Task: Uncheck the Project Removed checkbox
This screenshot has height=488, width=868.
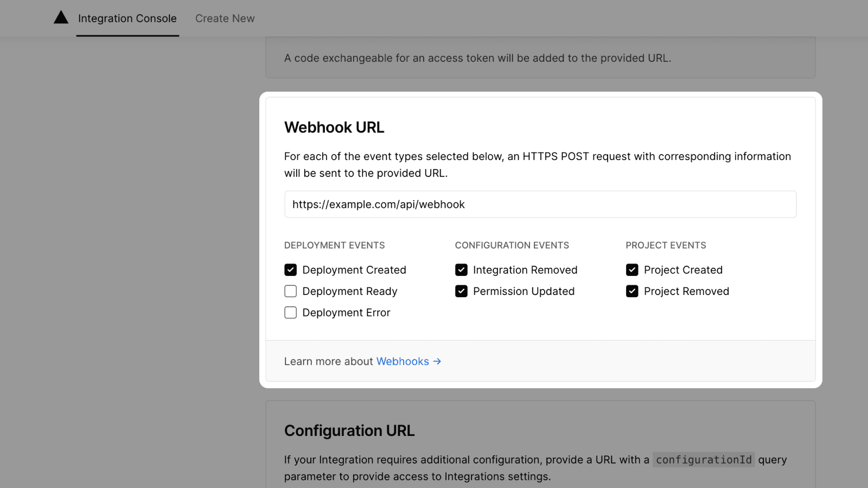Action: tap(632, 291)
